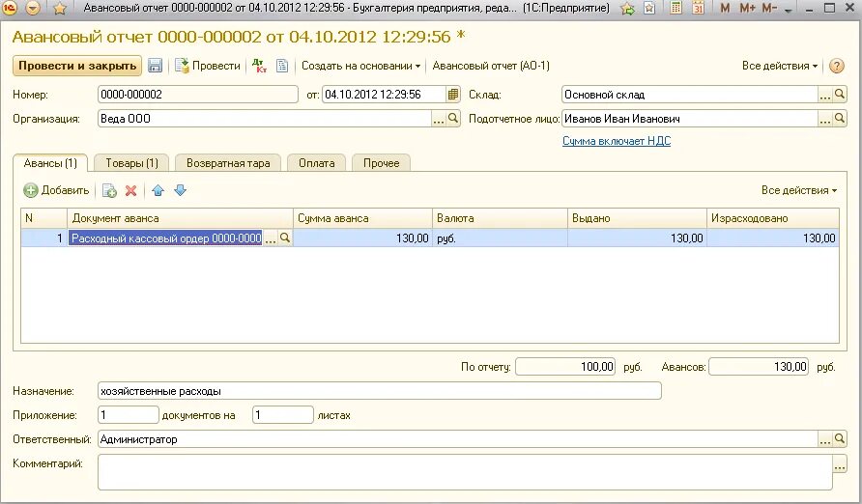Screen dimensions: 862x504
Task: Click Провести и закрыть button
Action: pyautogui.click(x=77, y=66)
